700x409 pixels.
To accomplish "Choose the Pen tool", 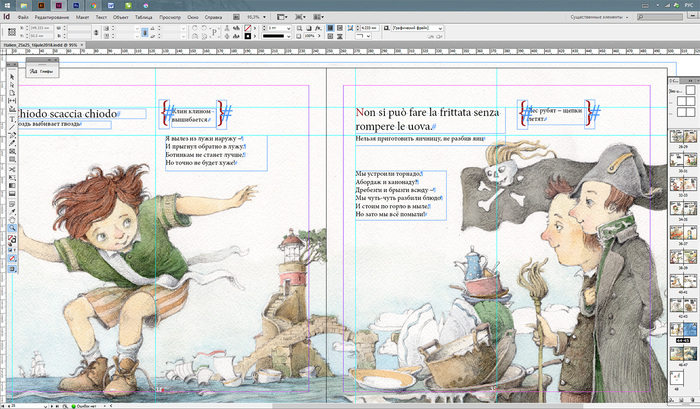I will click(x=12, y=135).
